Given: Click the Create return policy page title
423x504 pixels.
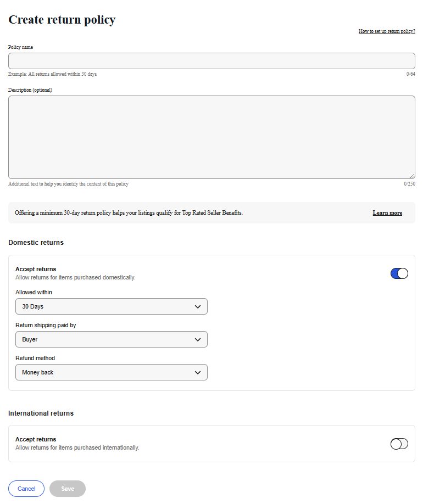Looking at the screenshot, I should coord(62,20).
